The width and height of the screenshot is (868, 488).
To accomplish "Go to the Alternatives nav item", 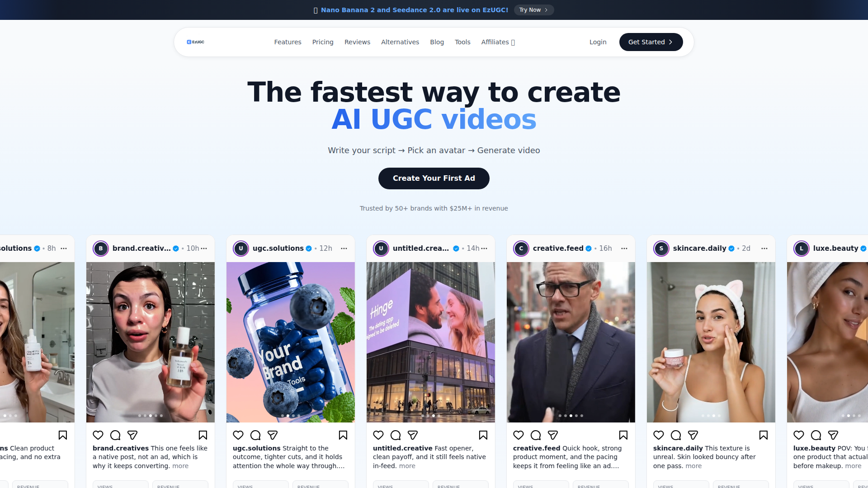I will 400,42.
